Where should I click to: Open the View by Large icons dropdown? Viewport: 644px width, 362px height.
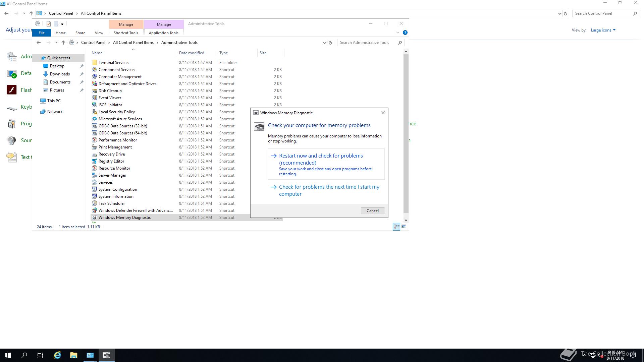click(x=603, y=30)
